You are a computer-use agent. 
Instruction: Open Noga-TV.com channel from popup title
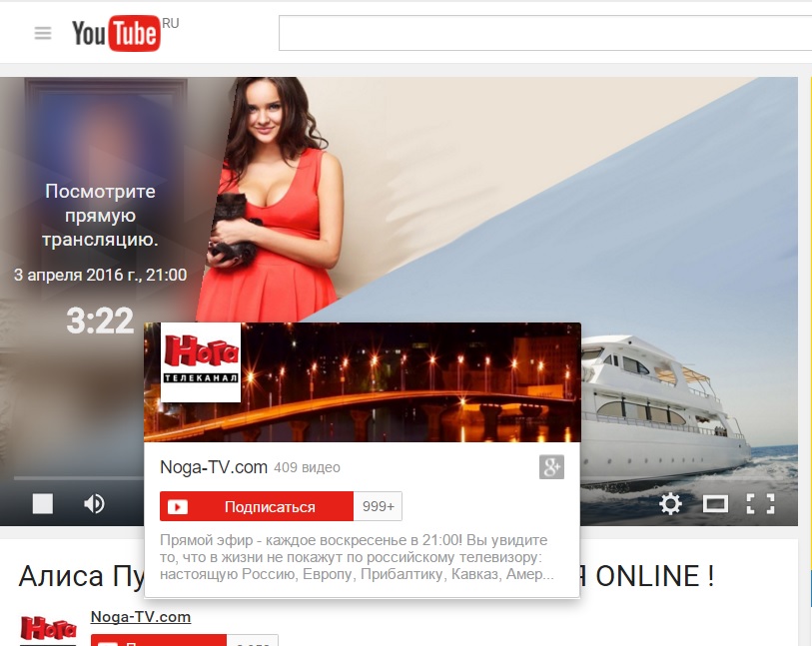(214, 467)
